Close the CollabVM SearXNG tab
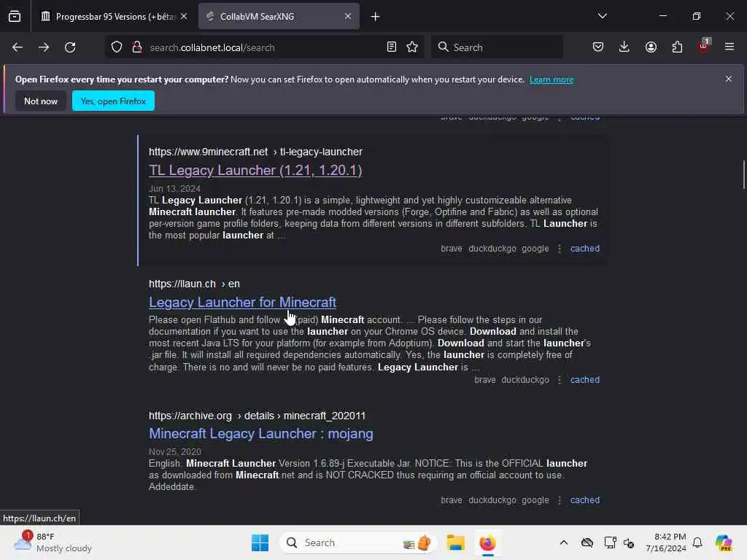The width and height of the screenshot is (747, 560). point(348,17)
